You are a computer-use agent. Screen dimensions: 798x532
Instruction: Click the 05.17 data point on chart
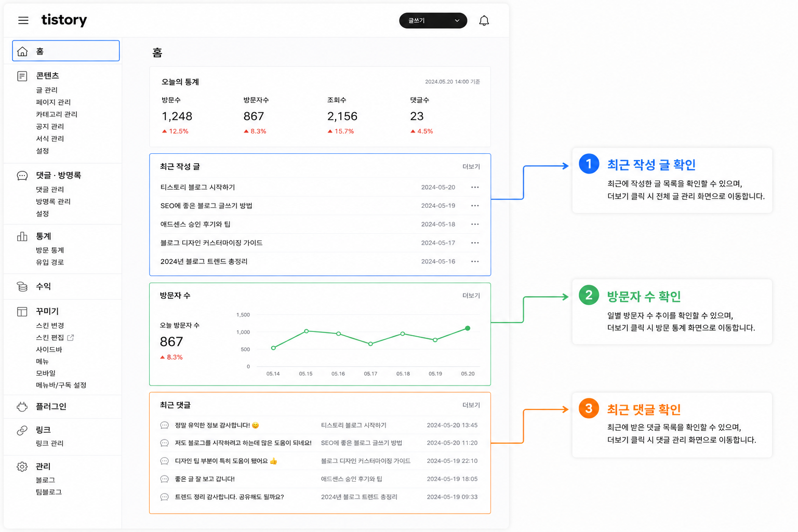(370, 344)
